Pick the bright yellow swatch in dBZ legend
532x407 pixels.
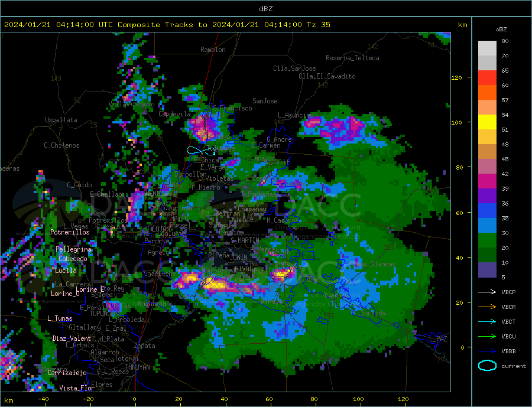coord(487,122)
